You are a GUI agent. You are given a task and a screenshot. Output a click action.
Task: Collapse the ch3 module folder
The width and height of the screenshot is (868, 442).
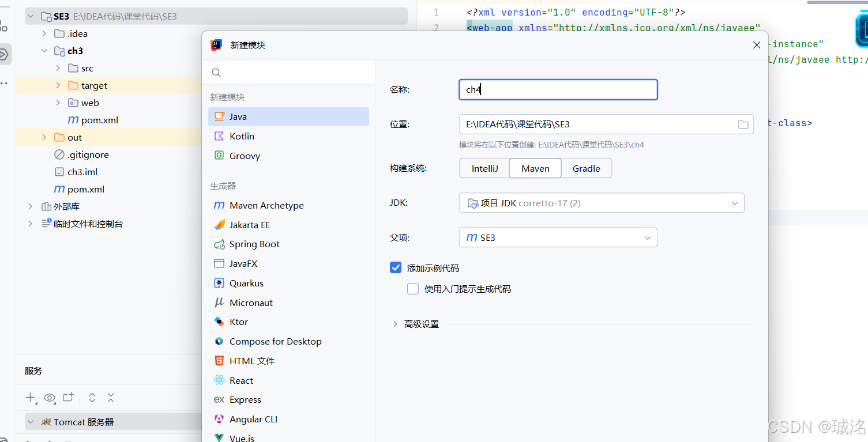(x=44, y=51)
